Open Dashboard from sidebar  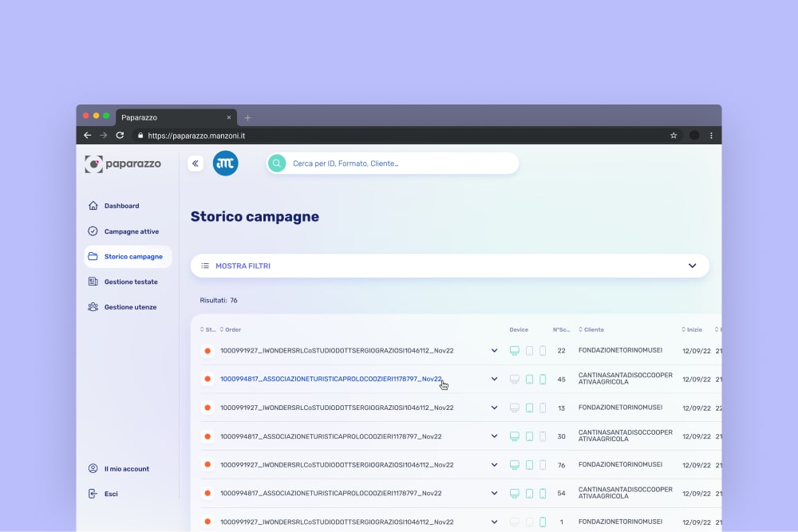coord(121,206)
